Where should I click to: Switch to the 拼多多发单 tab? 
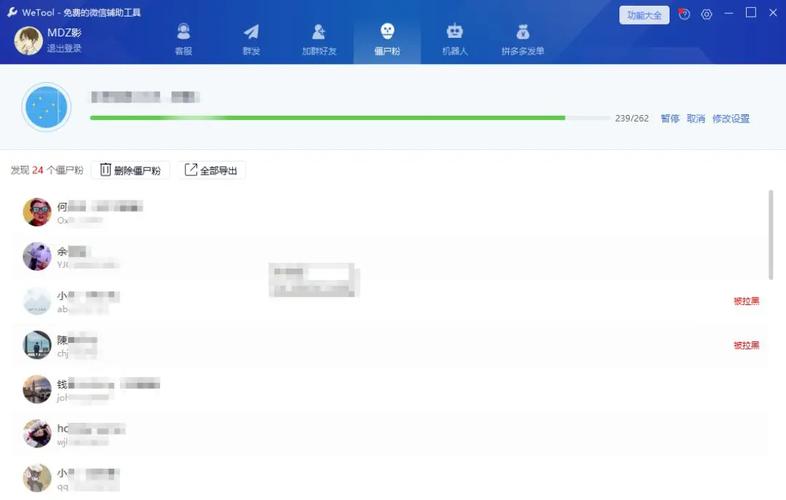coord(523,39)
